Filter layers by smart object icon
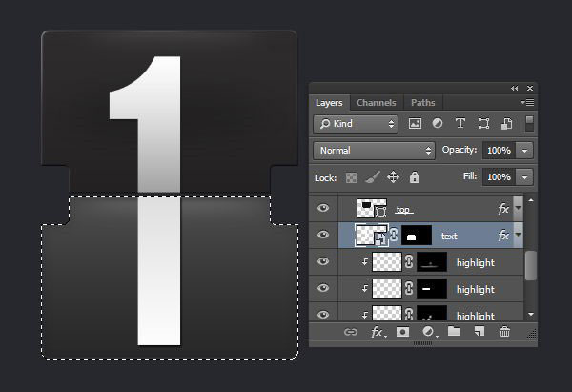This screenshot has width=572, height=392. coord(506,124)
